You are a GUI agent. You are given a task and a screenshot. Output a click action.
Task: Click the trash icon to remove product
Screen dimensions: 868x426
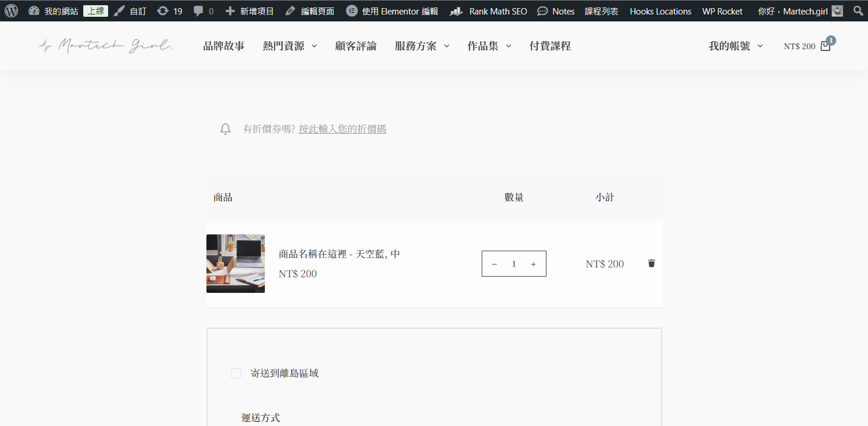[x=651, y=263]
